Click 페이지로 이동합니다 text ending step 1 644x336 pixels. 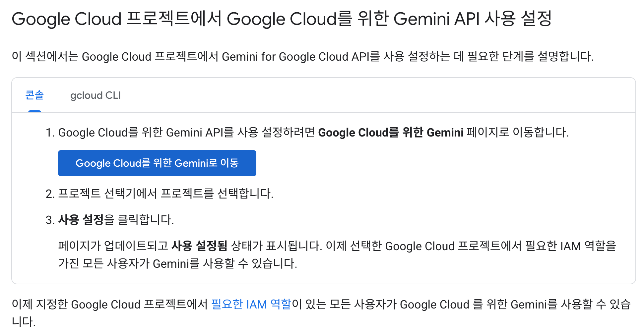click(518, 132)
